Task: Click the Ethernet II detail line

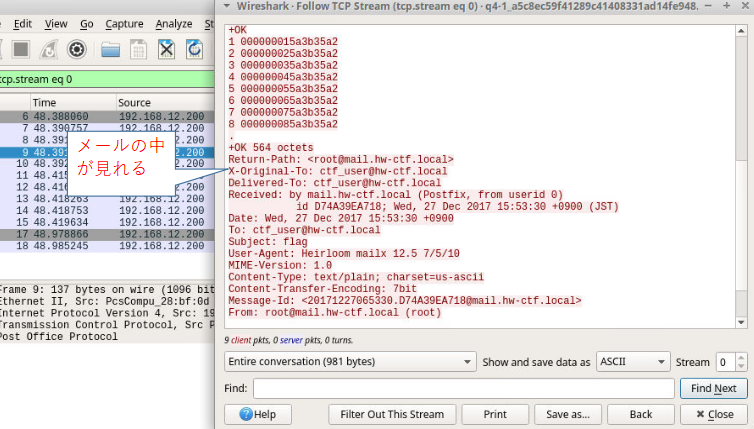Action: 107,301
